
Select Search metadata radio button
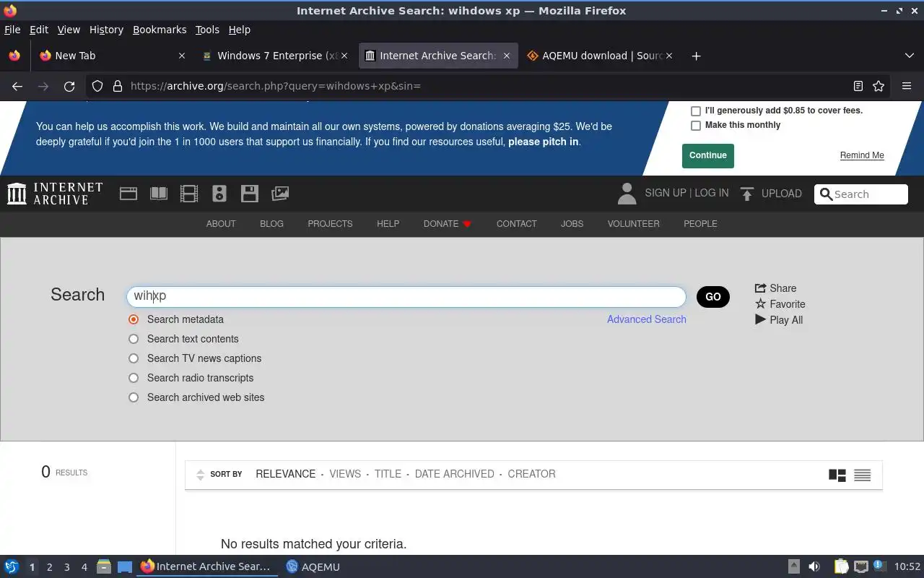pyautogui.click(x=134, y=319)
